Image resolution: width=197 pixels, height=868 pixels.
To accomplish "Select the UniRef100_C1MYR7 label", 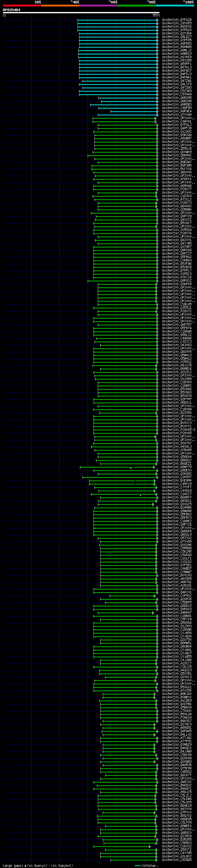I will (176, 477).
